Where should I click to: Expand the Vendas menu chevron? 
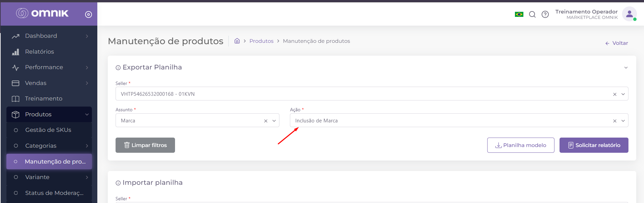87,83
